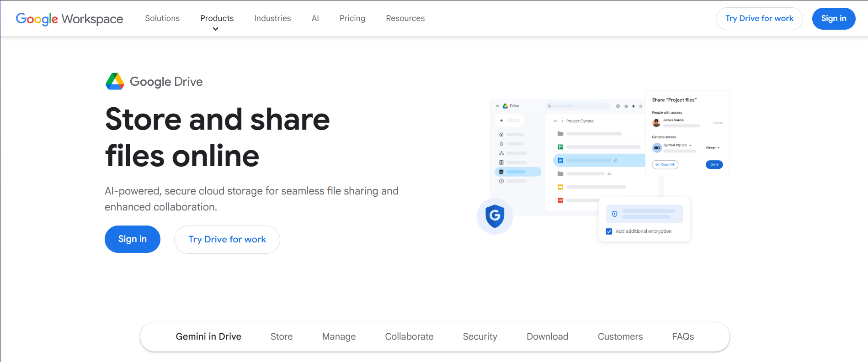
Task: Click the Copy link button in share dialog
Action: tap(665, 165)
